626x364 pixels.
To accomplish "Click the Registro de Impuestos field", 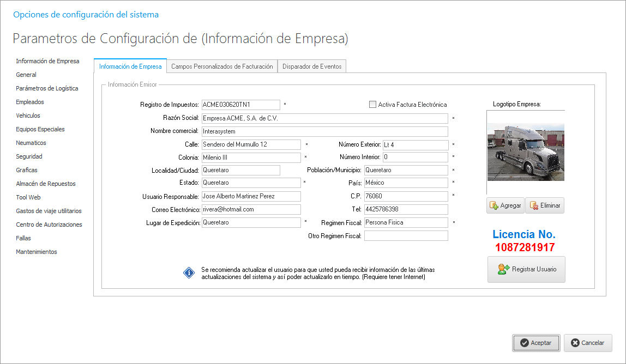I will [240, 105].
